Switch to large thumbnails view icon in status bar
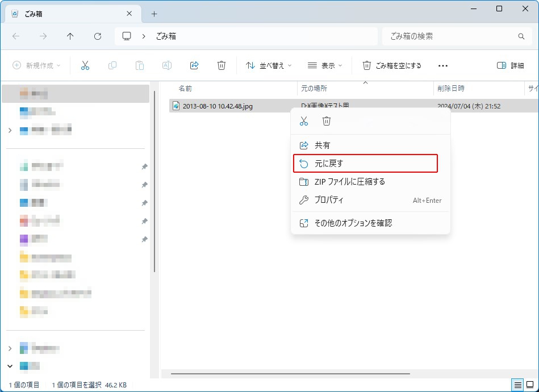 (x=530, y=385)
